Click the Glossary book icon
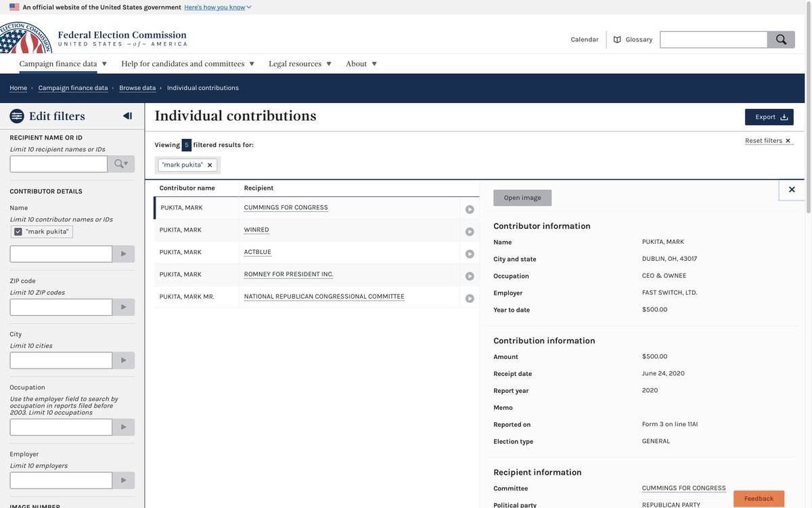The image size is (812, 508). (617, 40)
